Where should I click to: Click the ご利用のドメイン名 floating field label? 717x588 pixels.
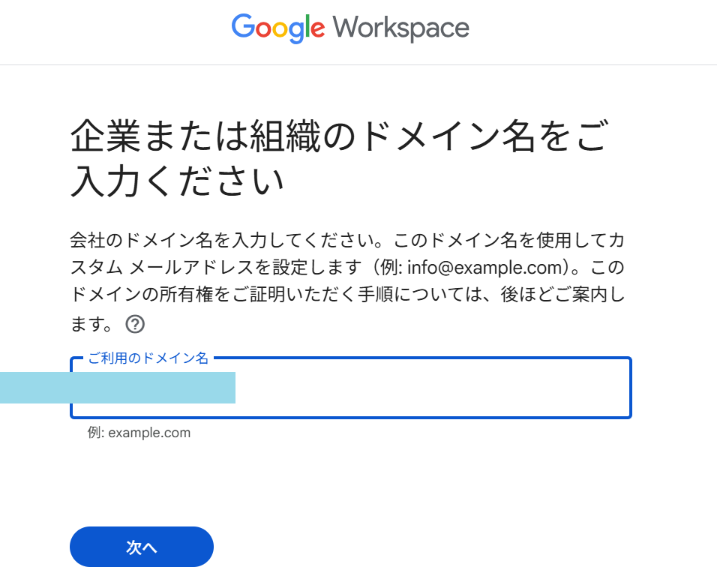click(x=148, y=358)
